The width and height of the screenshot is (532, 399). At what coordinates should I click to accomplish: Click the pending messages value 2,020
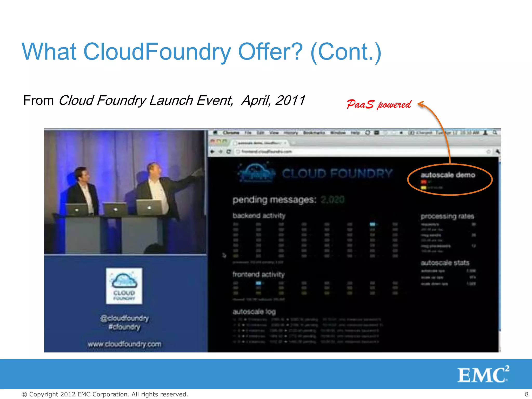pyautogui.click(x=332, y=199)
